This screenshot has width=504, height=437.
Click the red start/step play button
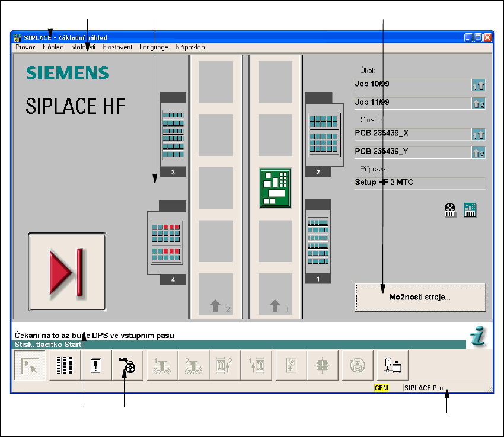(x=67, y=272)
